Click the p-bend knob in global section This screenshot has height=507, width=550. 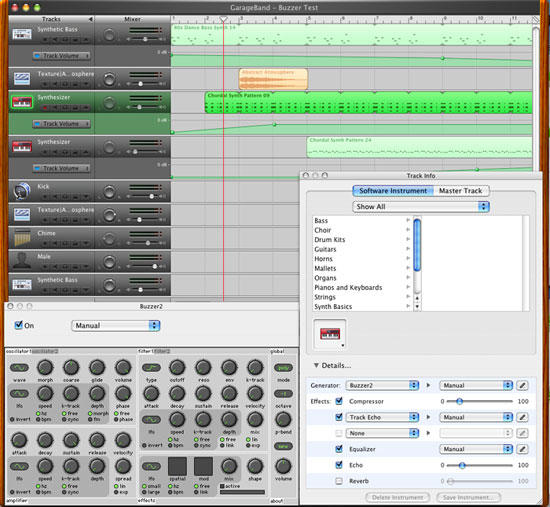pyautogui.click(x=283, y=420)
